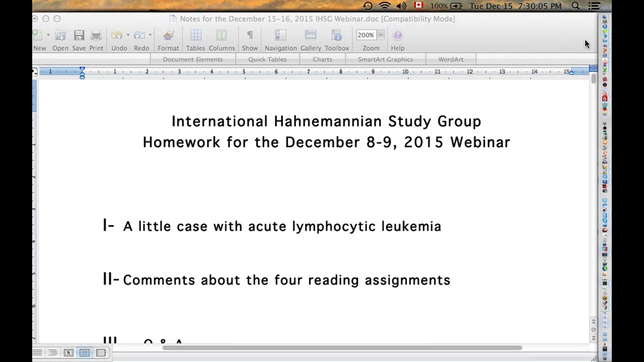Image resolution: width=644 pixels, height=362 pixels.
Task: Toggle paragraph marks with the Show button
Action: 250,35
